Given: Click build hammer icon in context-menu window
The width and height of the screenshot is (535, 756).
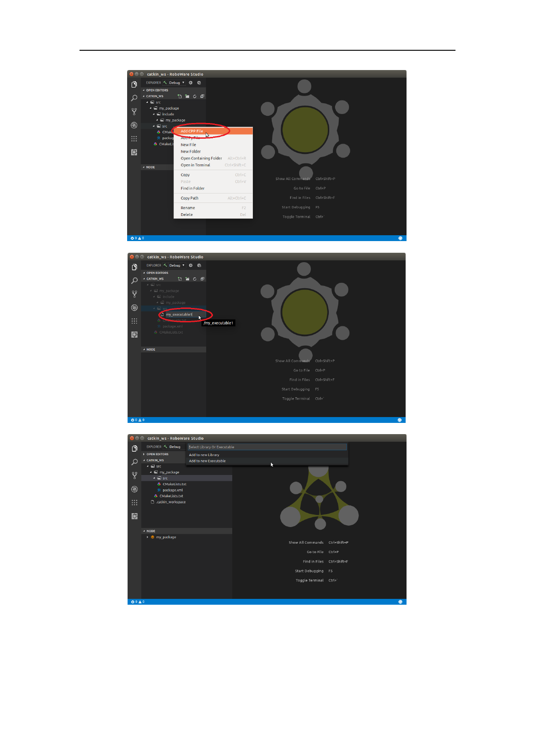Looking at the screenshot, I should [x=165, y=83].
